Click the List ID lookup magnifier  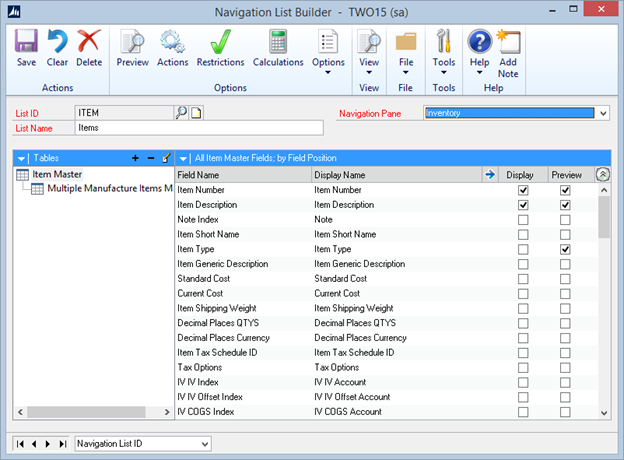click(181, 113)
